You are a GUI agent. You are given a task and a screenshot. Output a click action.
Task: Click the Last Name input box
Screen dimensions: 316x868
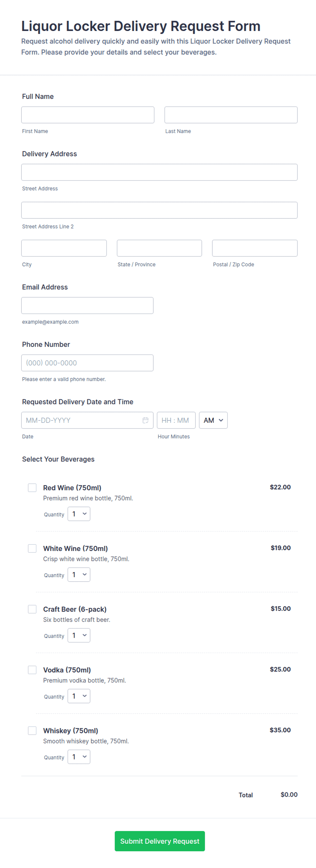[231, 115]
